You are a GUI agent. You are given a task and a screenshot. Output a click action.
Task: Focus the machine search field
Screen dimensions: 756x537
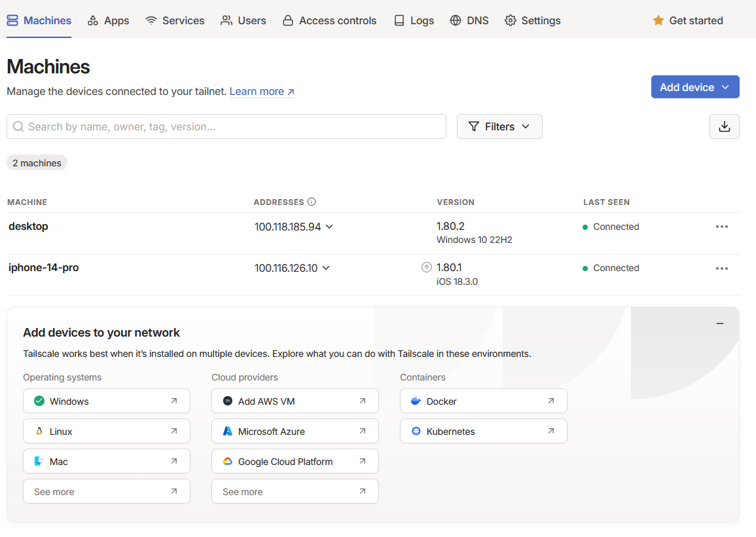click(x=226, y=126)
